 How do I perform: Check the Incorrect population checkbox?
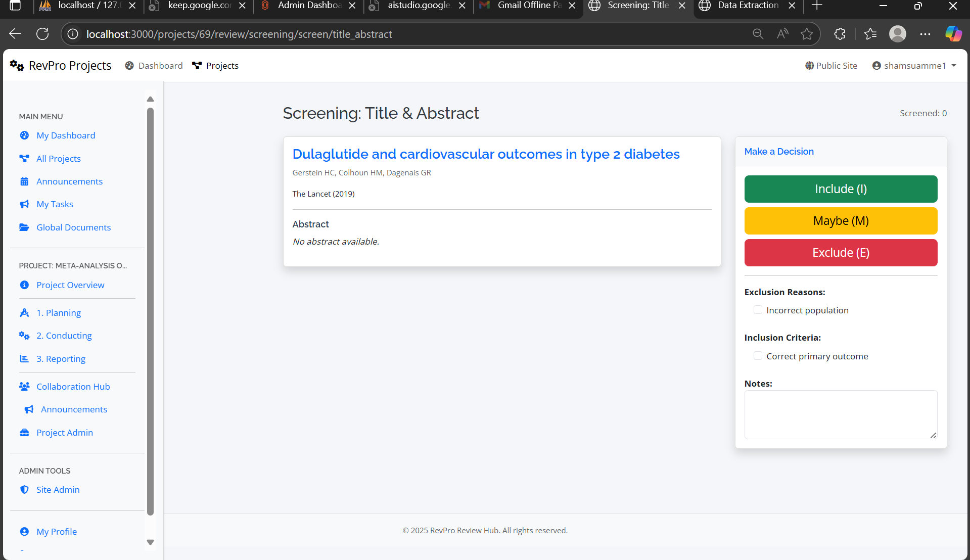coord(758,310)
